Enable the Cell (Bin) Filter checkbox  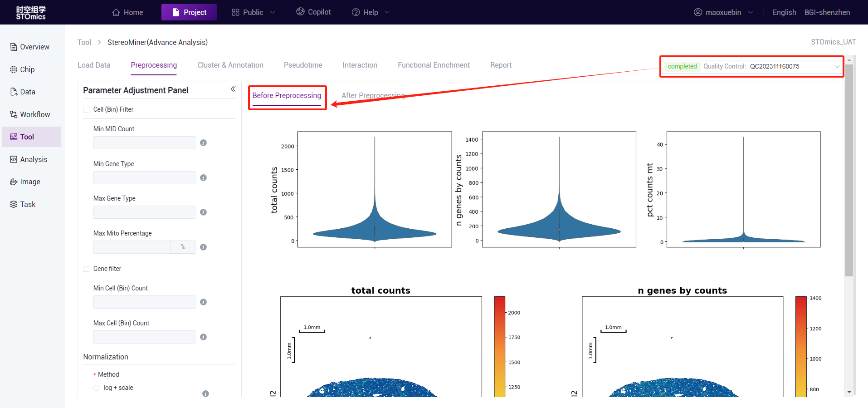point(86,110)
